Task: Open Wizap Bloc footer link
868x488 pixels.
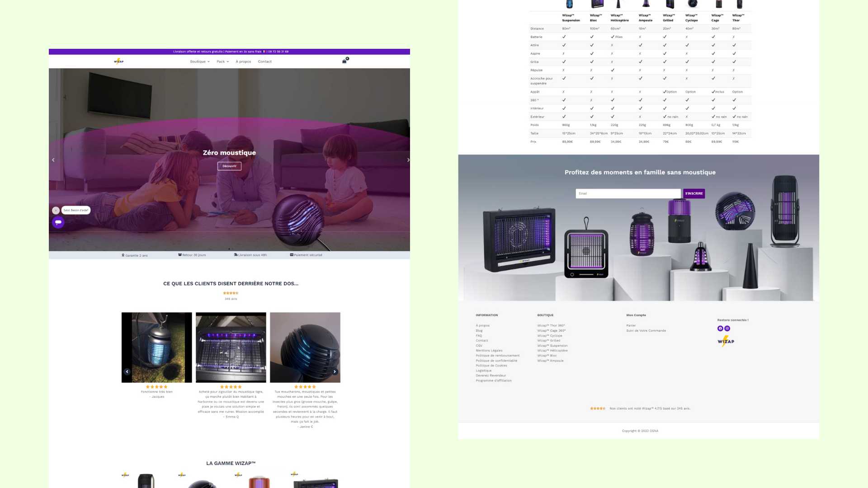Action: coord(547,355)
